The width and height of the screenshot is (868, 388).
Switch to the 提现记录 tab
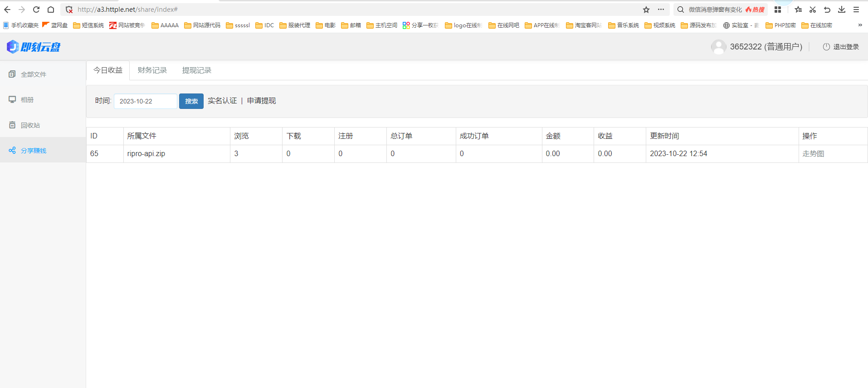pyautogui.click(x=197, y=70)
